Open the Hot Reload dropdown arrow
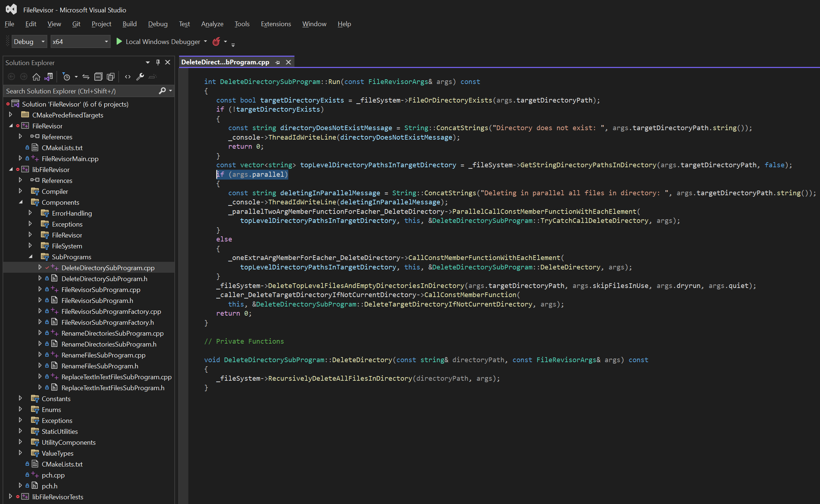Screen dimensions: 820x504 point(225,41)
